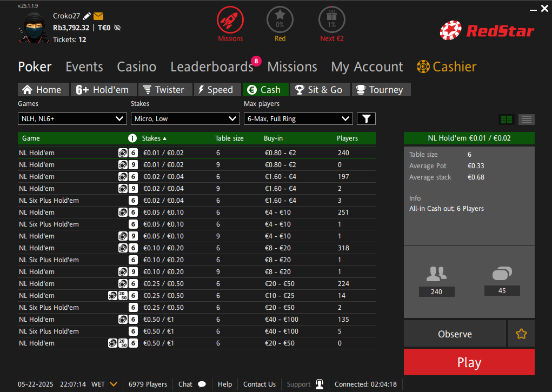552x392 pixels.
Task: Switch to list view layout
Action: (x=527, y=119)
